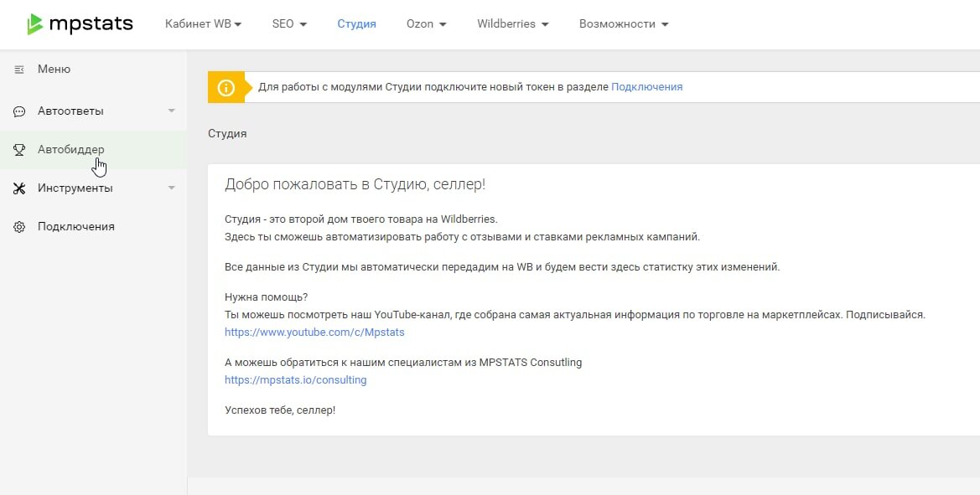Click Меню in the sidebar
Viewport: 980px width, 495px height.
coord(54,70)
